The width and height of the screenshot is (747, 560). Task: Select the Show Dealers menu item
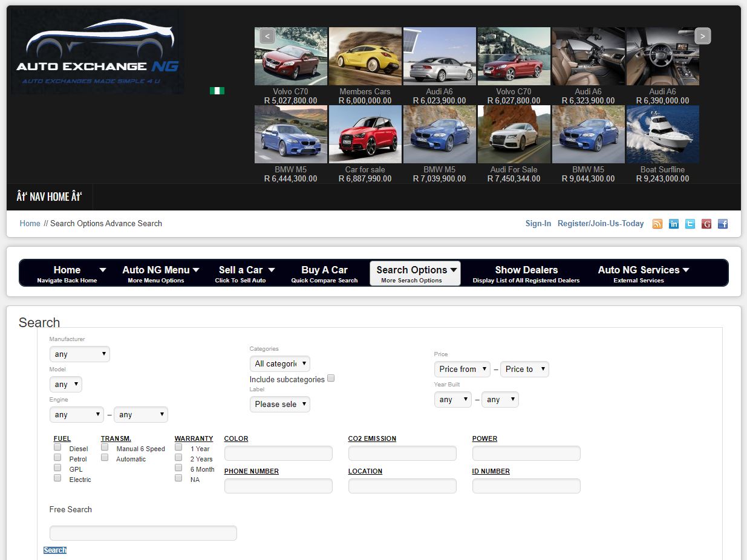[x=526, y=273]
